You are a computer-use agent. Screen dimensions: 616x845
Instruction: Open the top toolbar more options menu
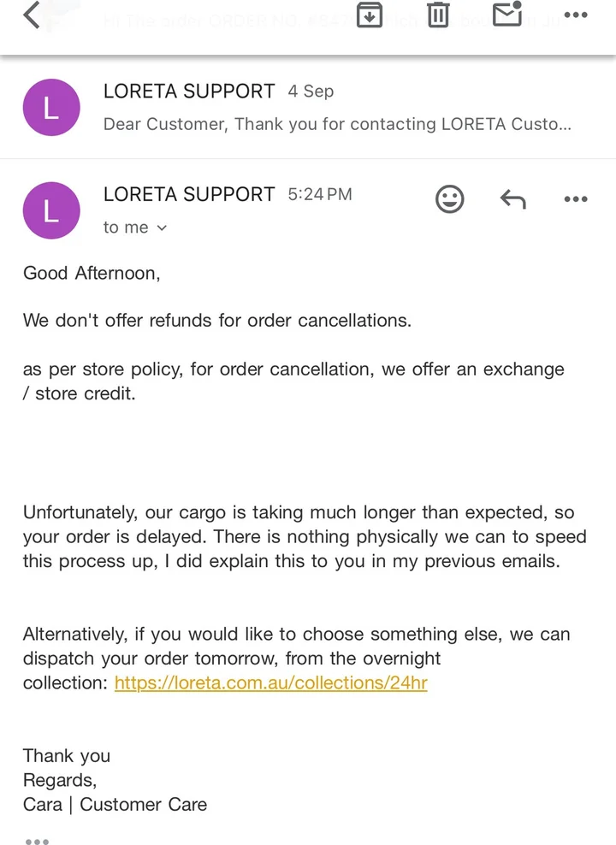(576, 15)
